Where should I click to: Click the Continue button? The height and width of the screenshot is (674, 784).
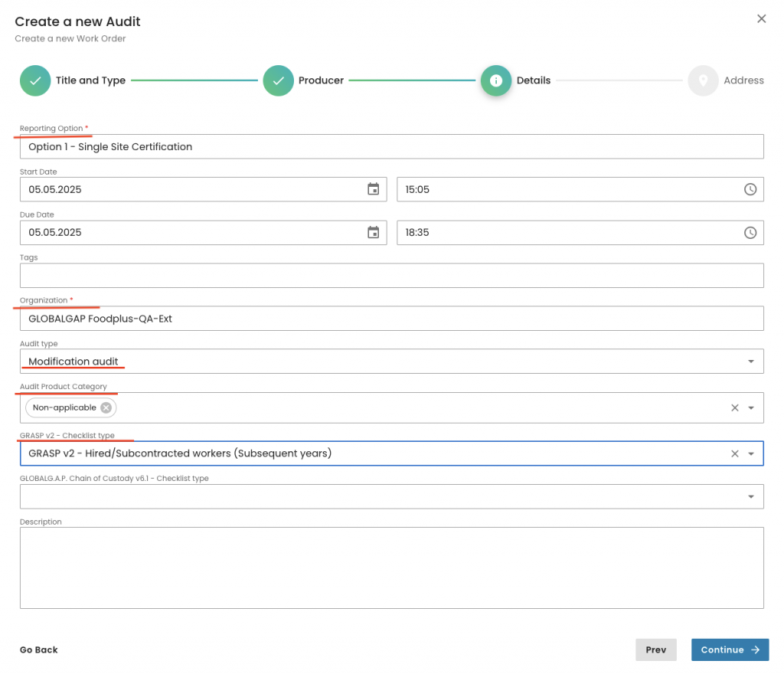click(x=730, y=649)
